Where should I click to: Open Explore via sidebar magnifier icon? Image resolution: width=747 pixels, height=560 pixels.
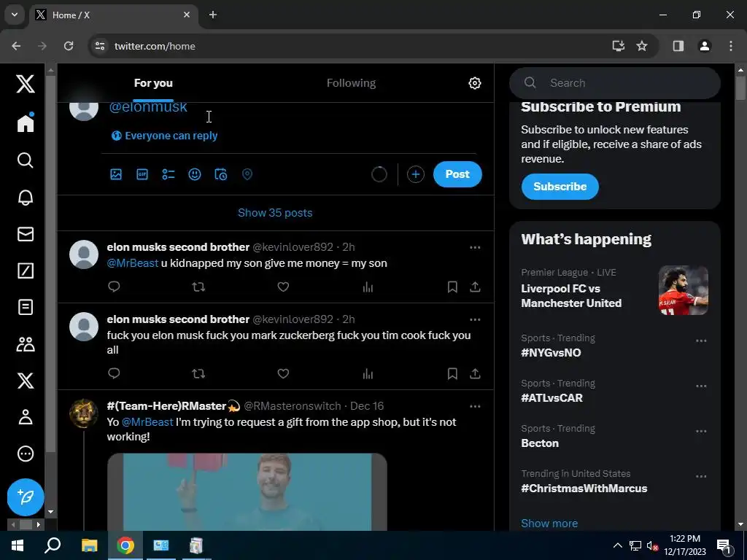click(x=26, y=160)
